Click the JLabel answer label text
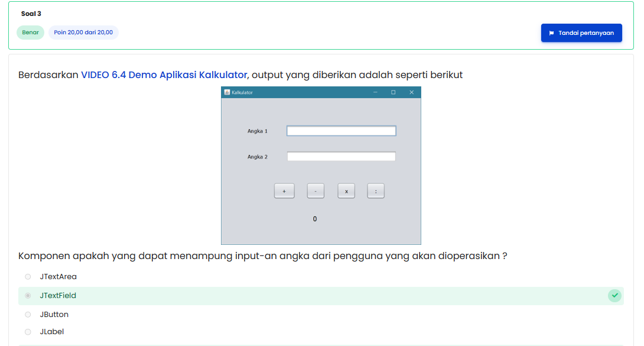This screenshot has width=644, height=346. [52, 332]
